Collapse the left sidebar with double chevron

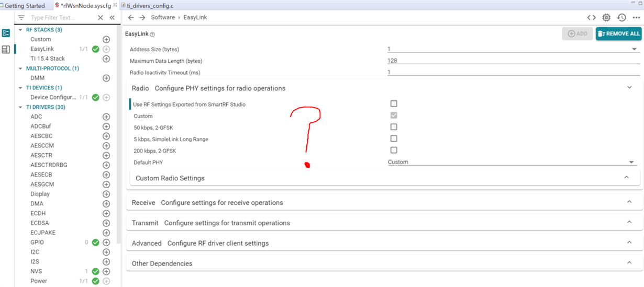point(112,17)
